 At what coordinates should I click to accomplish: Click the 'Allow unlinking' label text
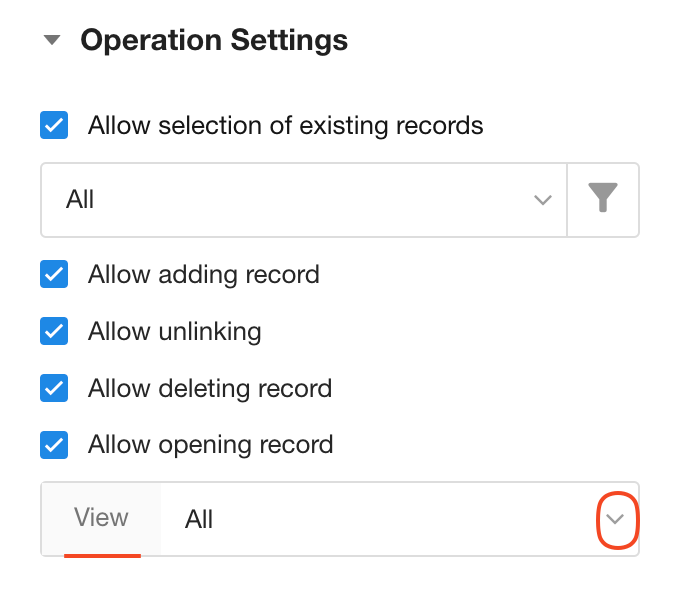click(x=174, y=331)
